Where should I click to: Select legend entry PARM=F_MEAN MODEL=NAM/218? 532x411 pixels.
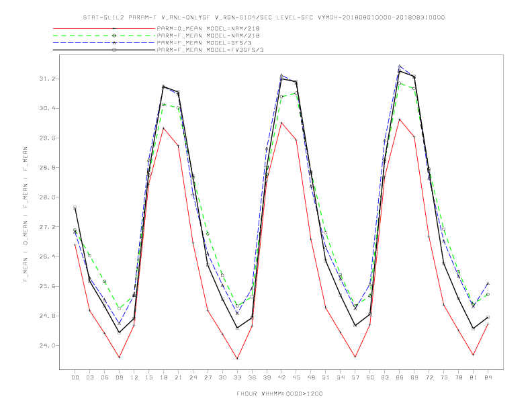(208, 36)
